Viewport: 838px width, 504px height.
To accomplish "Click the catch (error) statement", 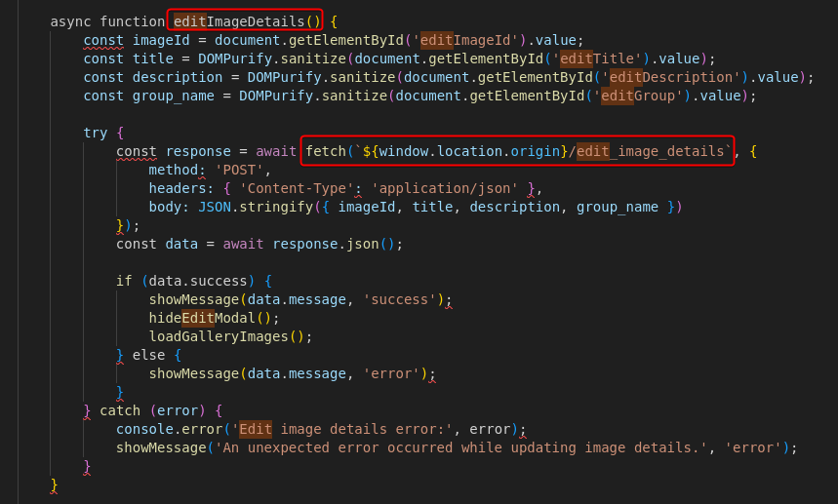I will pyautogui.click(x=161, y=410).
